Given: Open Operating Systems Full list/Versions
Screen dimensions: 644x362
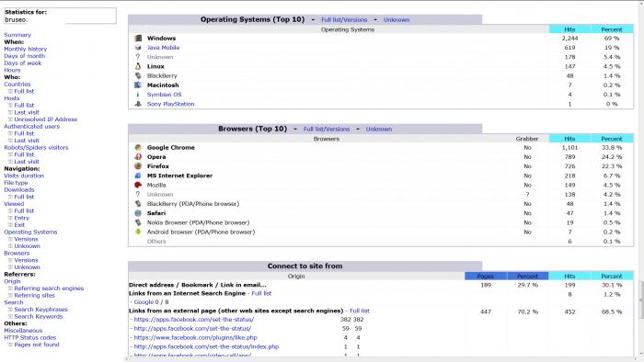Looking at the screenshot, I should [344, 19].
